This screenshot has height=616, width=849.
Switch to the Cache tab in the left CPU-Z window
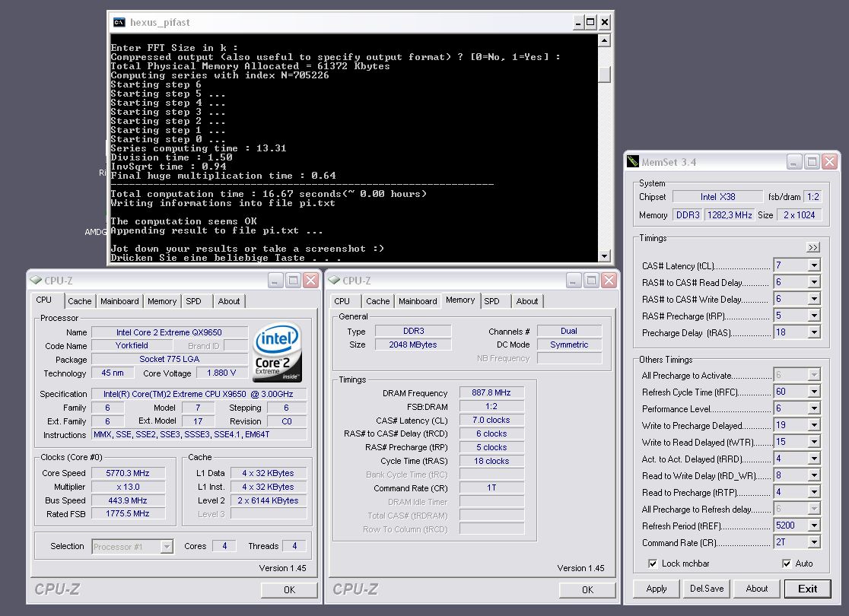(x=80, y=301)
